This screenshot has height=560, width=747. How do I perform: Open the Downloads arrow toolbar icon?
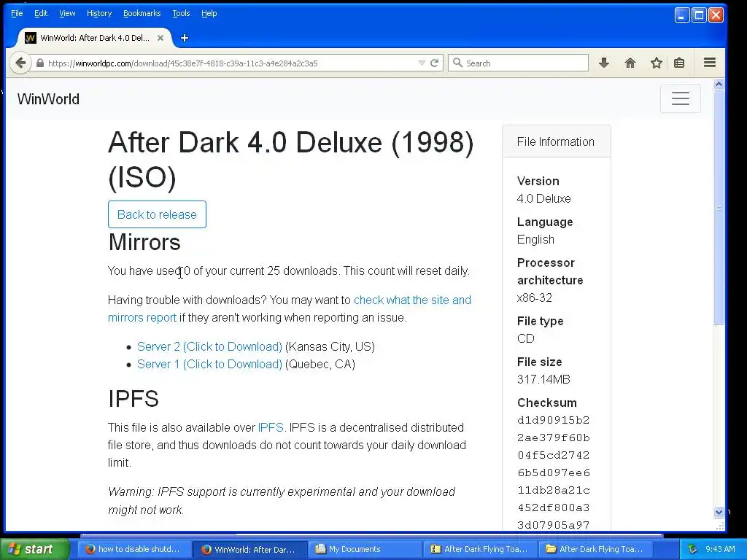point(604,63)
